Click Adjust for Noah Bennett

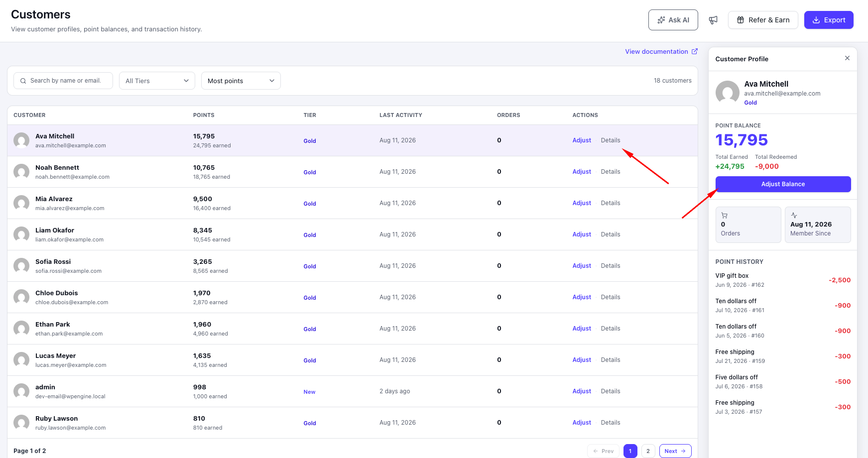(582, 172)
